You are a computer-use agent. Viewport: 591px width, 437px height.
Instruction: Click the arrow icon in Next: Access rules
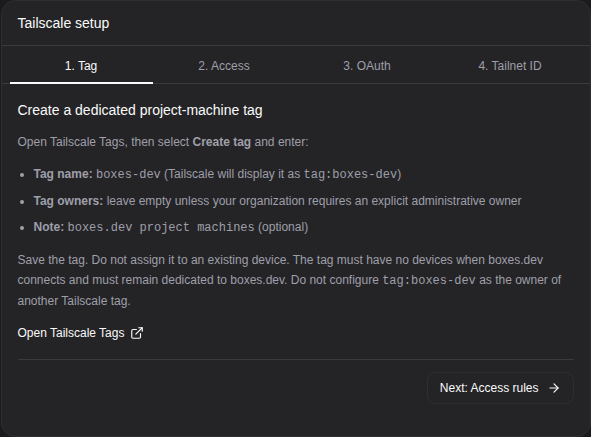coord(554,388)
